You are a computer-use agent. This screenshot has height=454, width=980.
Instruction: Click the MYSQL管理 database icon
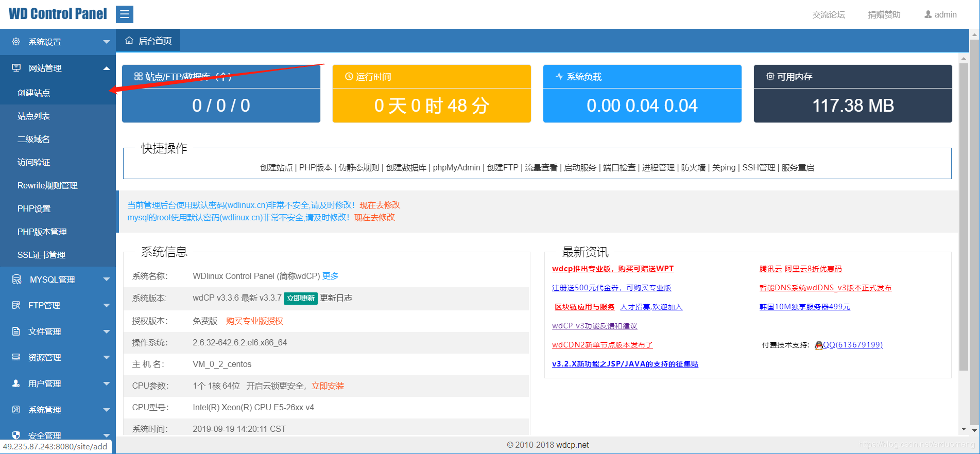click(16, 280)
